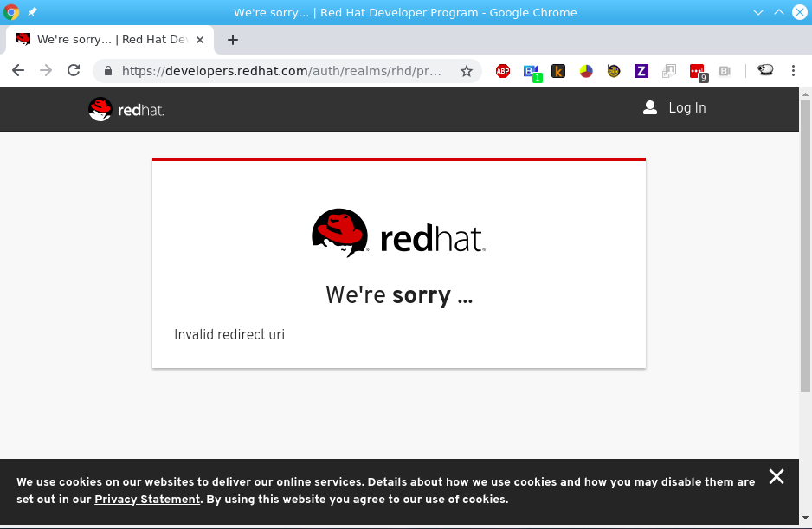Open Chrome's three-dot menu
Image resolution: width=812 pixels, height=529 pixels.
[x=793, y=70]
